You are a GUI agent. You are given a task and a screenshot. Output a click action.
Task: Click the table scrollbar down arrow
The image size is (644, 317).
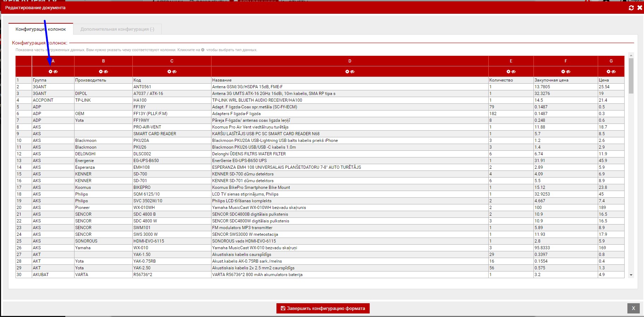(631, 275)
